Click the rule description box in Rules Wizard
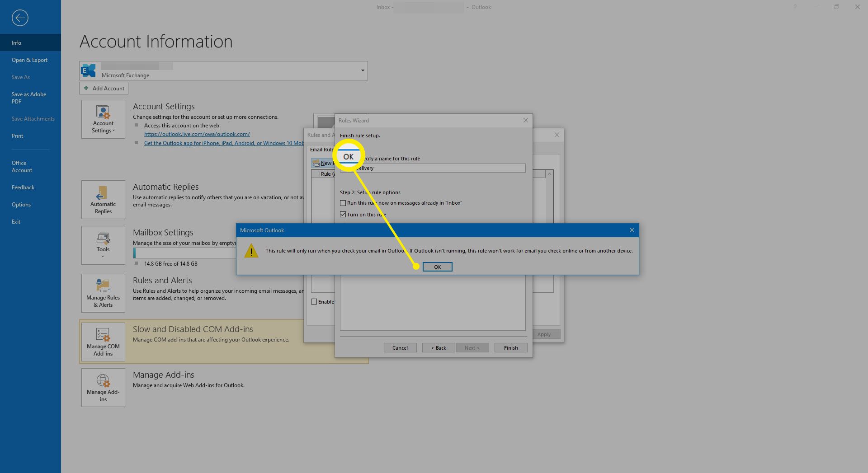 (x=433, y=303)
